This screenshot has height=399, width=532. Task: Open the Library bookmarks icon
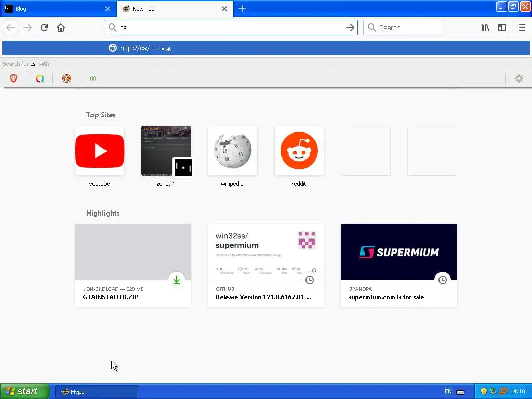pos(485,28)
